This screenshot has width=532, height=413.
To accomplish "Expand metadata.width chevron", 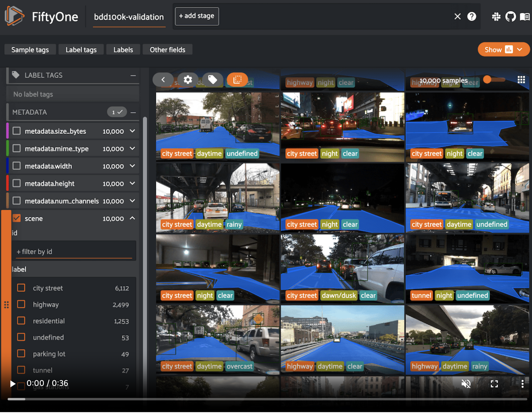I will (x=132, y=166).
